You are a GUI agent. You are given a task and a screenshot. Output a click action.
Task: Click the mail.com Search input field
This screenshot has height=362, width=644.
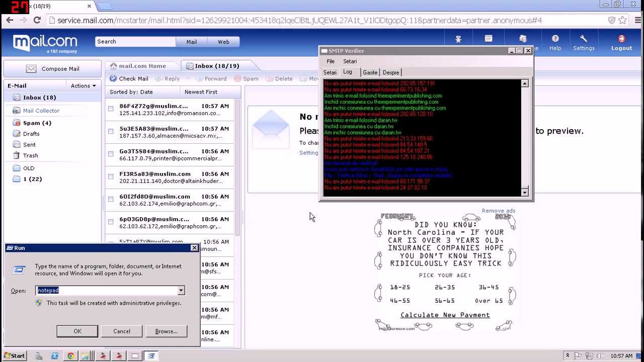click(135, 42)
